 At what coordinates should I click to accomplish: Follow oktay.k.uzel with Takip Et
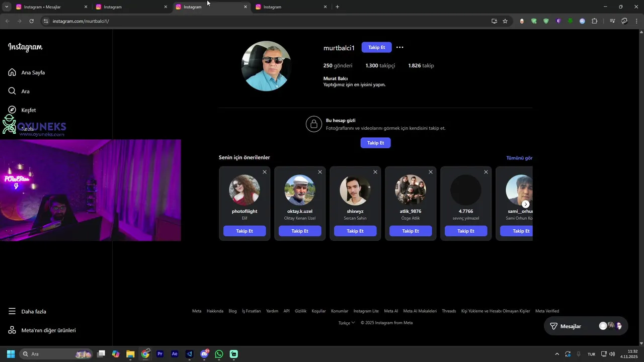point(300,231)
